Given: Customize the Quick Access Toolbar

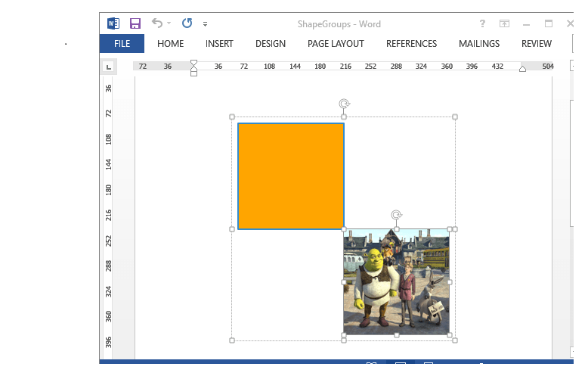Looking at the screenshot, I should click(x=205, y=24).
